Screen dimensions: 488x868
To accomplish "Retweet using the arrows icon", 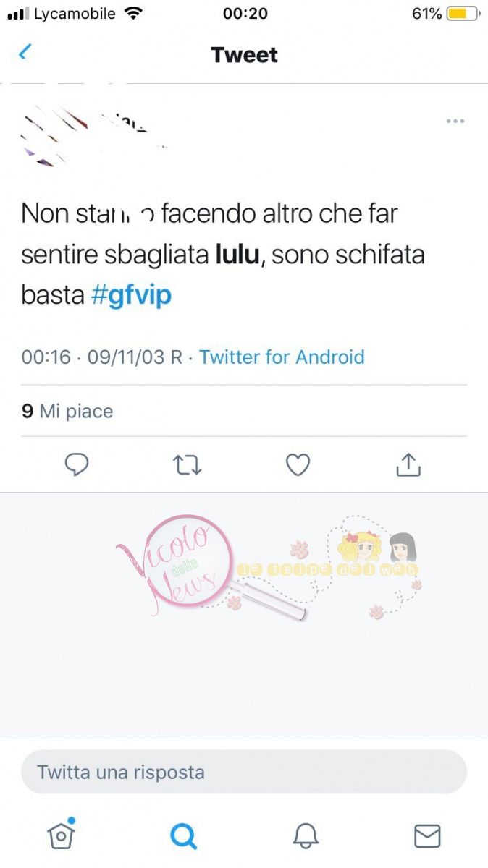I will click(188, 465).
